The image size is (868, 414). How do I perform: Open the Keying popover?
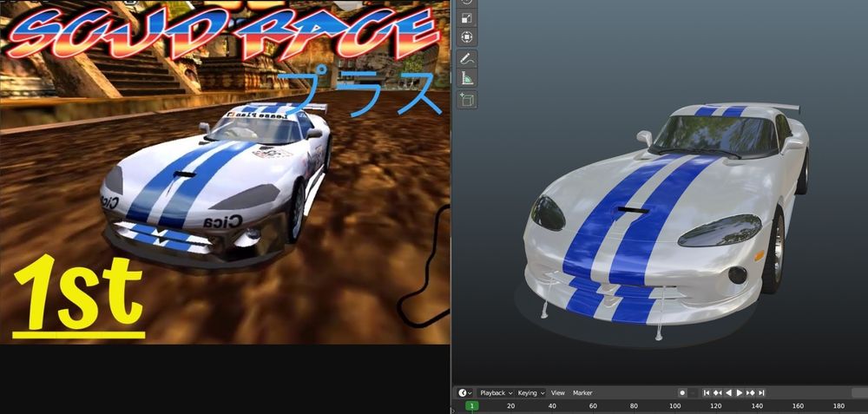click(531, 393)
